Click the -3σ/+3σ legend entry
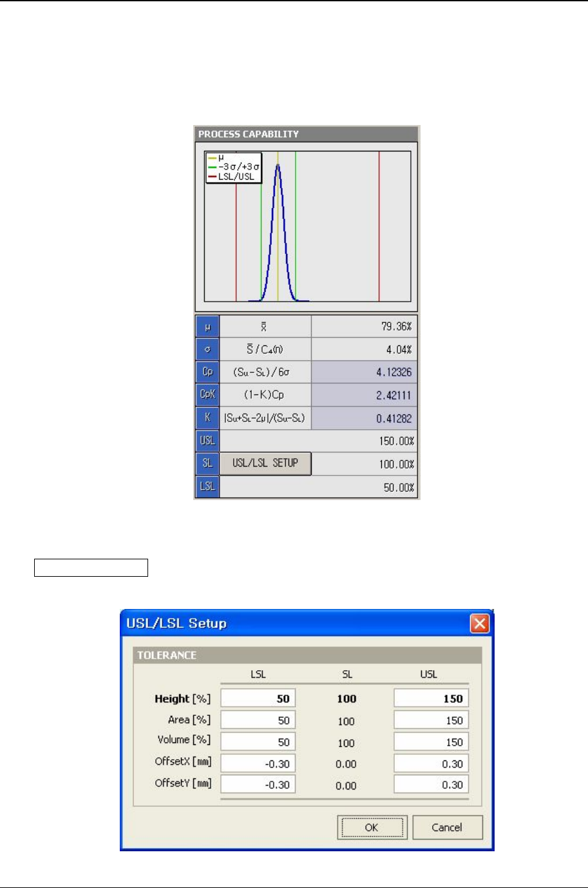This screenshot has height=888, width=588. coord(234,166)
